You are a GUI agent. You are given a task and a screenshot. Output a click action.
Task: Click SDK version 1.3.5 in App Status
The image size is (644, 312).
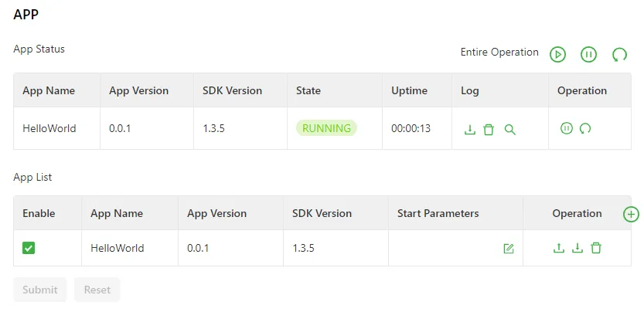pos(213,128)
